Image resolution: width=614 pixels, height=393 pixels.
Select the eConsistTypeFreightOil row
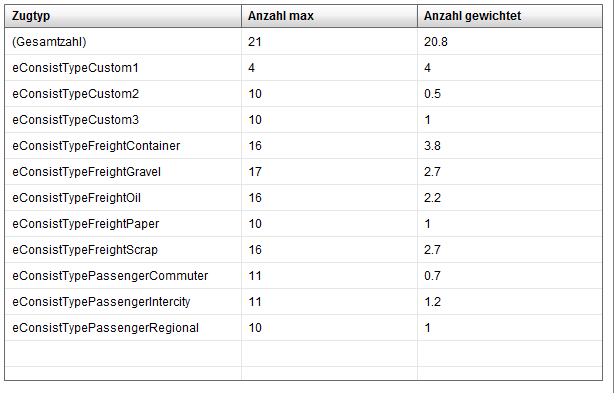(x=303, y=198)
